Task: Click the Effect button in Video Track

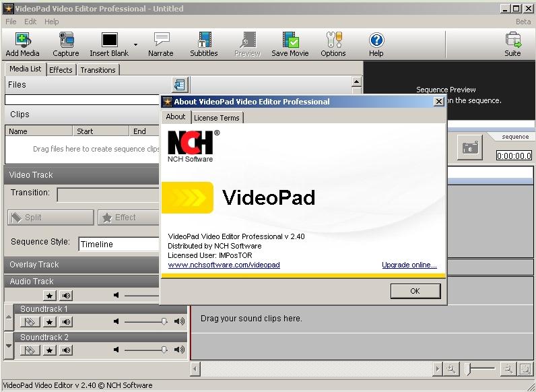Action: pos(129,217)
